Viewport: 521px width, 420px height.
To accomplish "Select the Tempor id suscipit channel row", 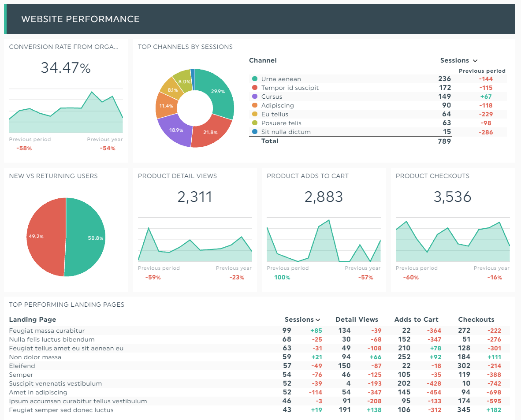I will click(290, 88).
